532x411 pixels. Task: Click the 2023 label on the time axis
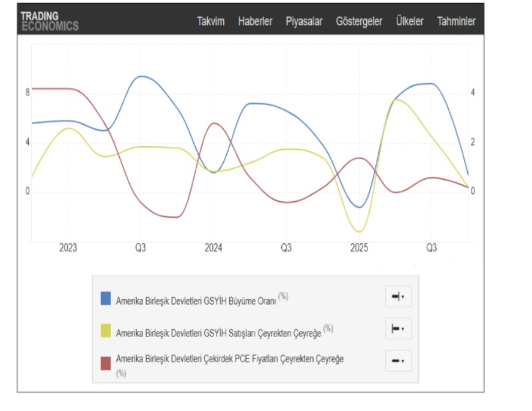point(68,248)
